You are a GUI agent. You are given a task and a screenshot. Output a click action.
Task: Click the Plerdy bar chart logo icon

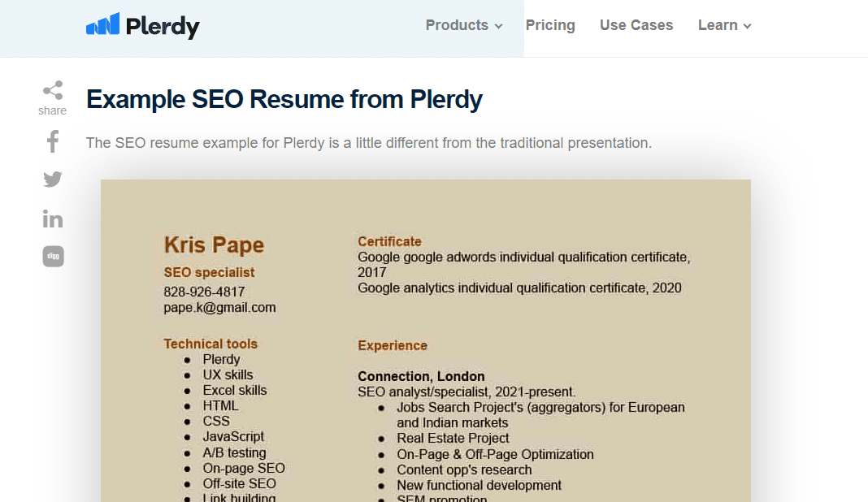(102, 25)
